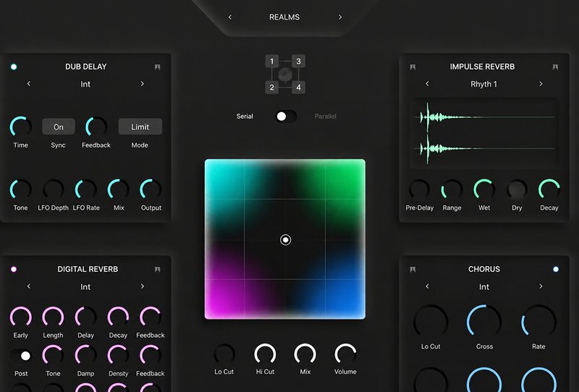The height and width of the screenshot is (392, 579).
Task: Click the Dub Delay Time knob
Action: click(21, 127)
